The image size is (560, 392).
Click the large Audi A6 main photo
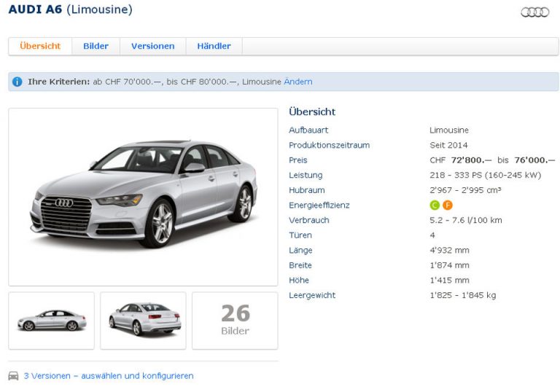coord(143,197)
